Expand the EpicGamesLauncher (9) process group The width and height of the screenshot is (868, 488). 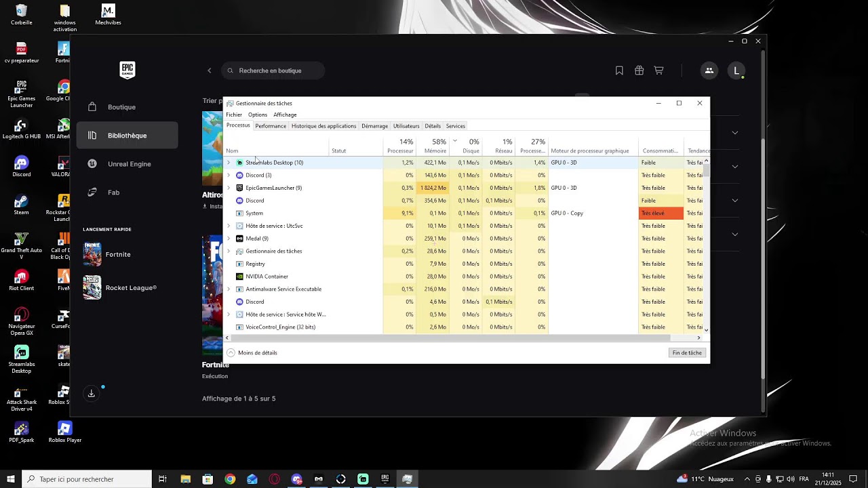[x=229, y=188]
